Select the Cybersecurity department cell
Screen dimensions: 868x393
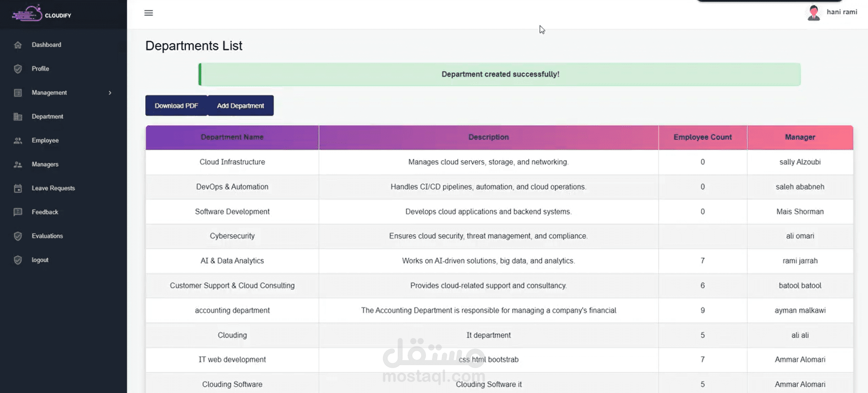232,236
